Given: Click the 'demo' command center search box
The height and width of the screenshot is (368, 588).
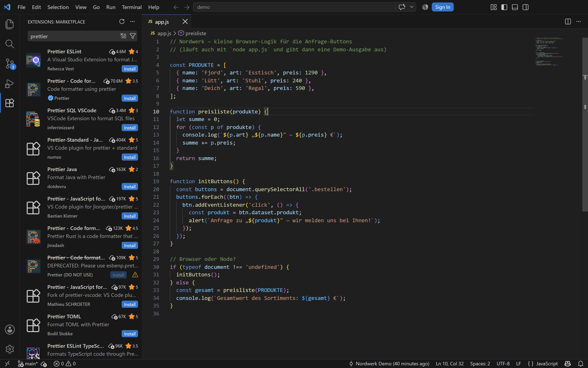Looking at the screenshot, I should pos(294,7).
